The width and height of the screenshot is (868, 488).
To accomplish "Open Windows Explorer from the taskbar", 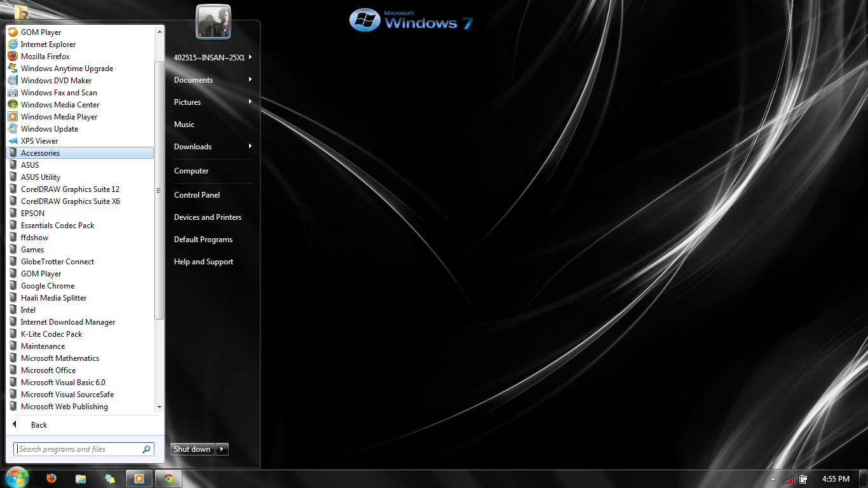I will click(81, 478).
